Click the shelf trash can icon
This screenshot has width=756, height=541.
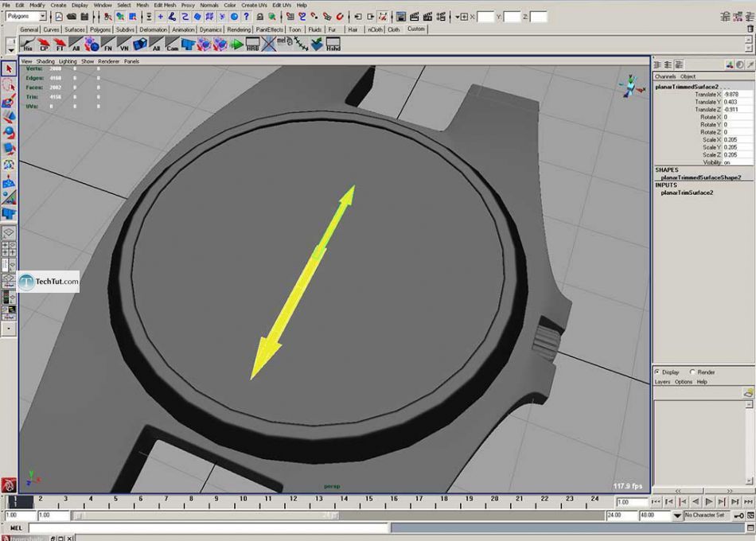(x=750, y=29)
